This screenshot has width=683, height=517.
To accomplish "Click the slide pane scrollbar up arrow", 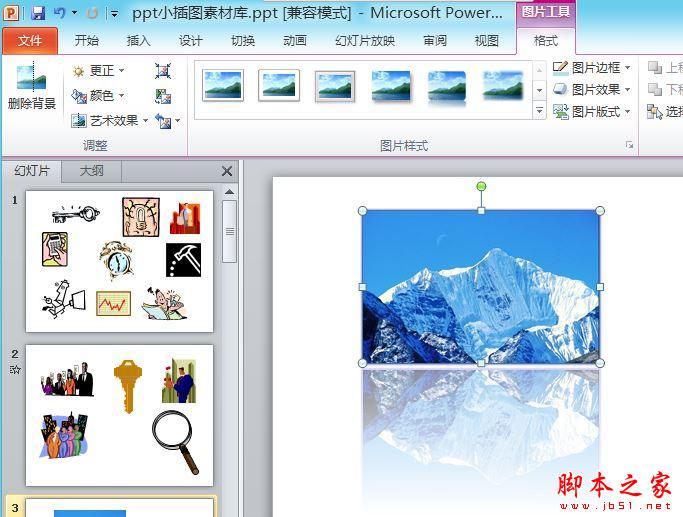I will point(230,192).
